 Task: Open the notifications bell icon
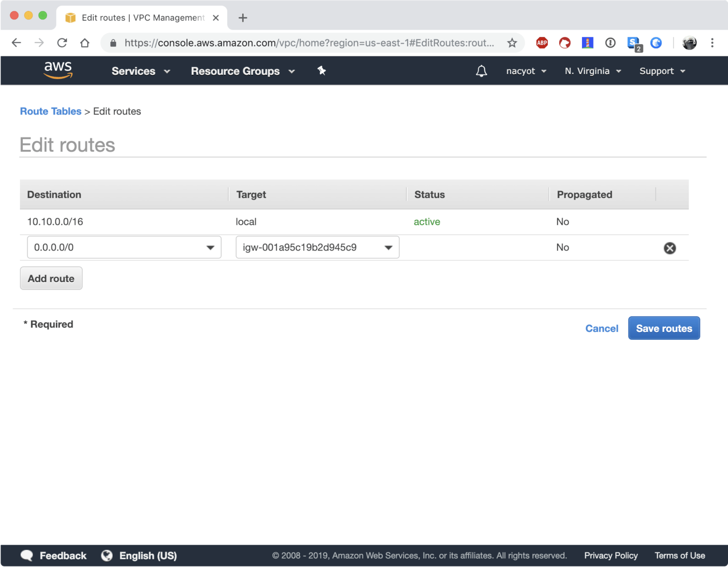click(x=481, y=71)
